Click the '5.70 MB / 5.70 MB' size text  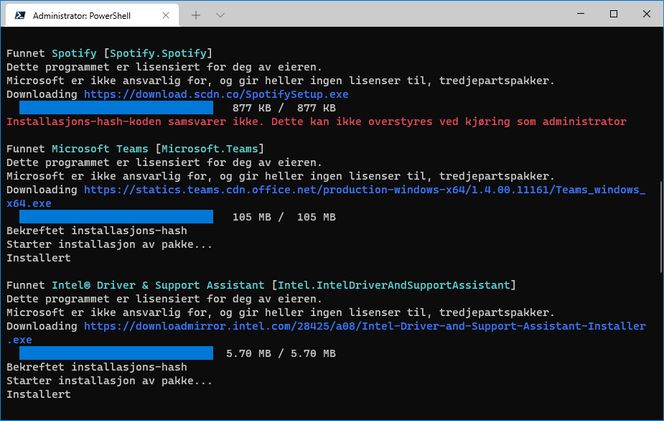281,354
